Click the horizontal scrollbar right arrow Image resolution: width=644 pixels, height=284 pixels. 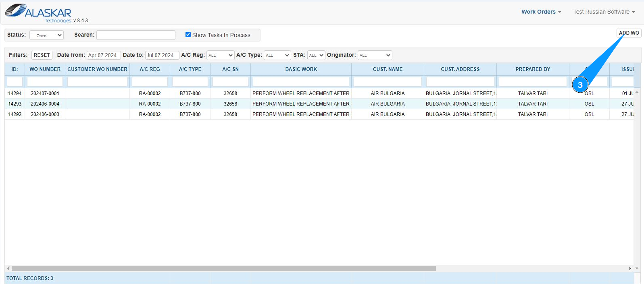tap(630, 268)
